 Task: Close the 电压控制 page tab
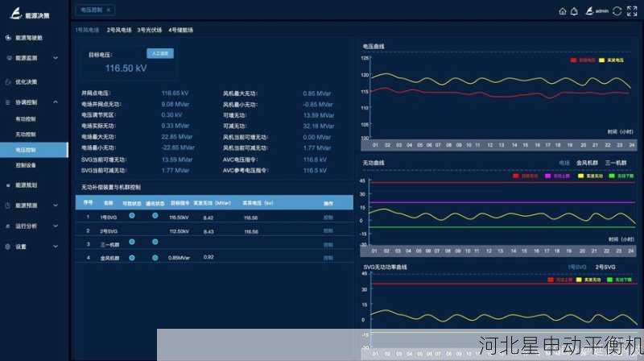point(109,10)
